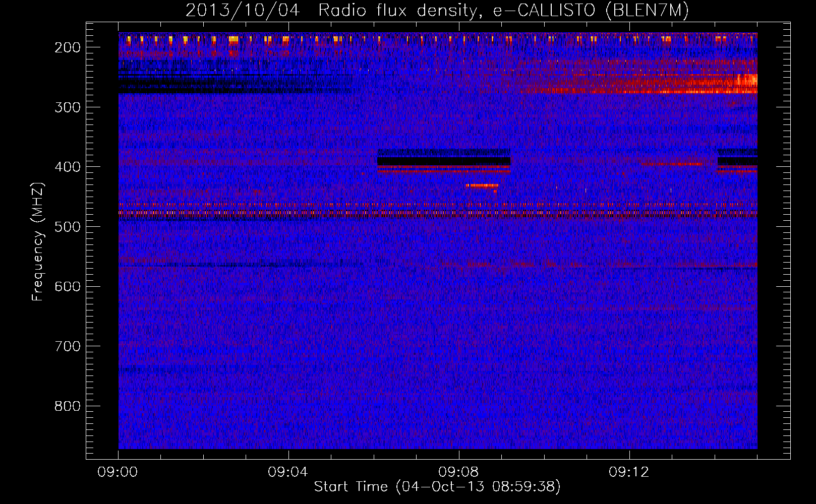The width and height of the screenshot is (816, 504).
Task: Click the 09:04 time tick label
Action: click(288, 472)
